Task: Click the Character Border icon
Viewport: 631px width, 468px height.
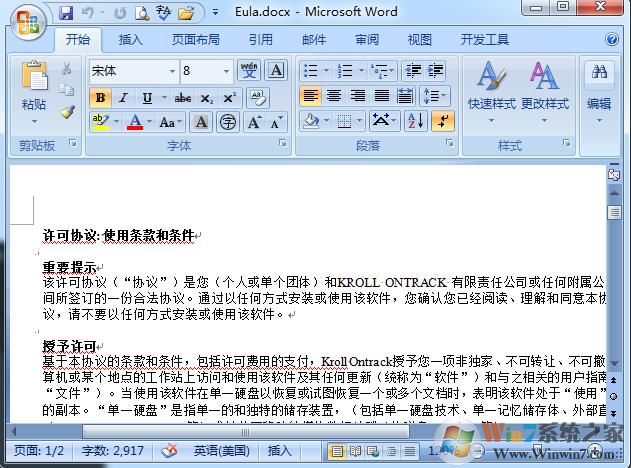Action: coord(276,70)
